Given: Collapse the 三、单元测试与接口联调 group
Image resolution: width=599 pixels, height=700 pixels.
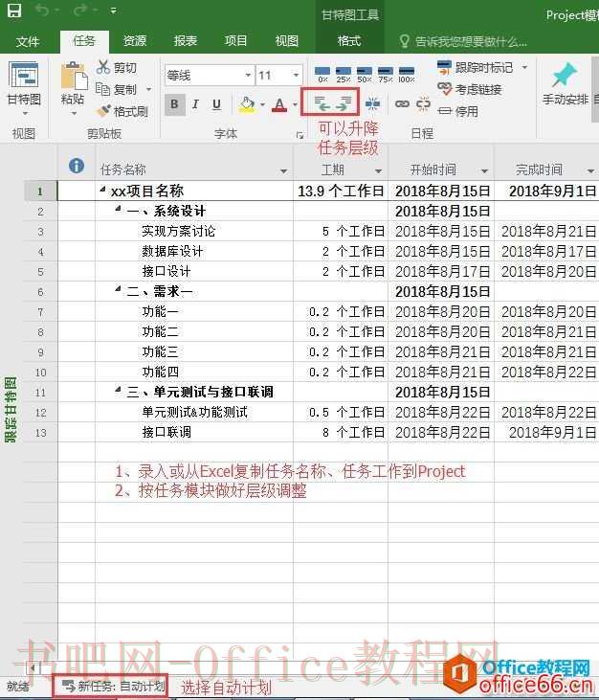Looking at the screenshot, I should pos(118,390).
